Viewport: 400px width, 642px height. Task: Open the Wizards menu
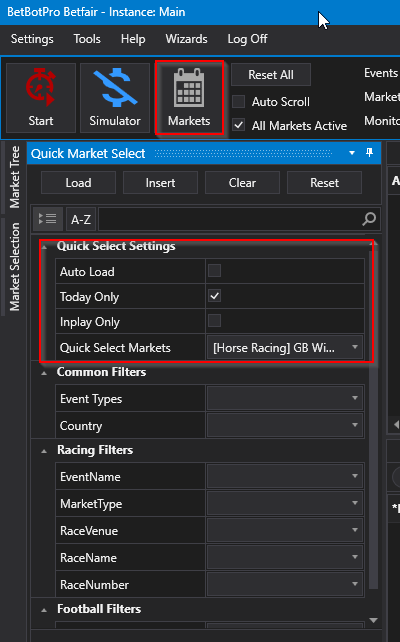coord(186,39)
